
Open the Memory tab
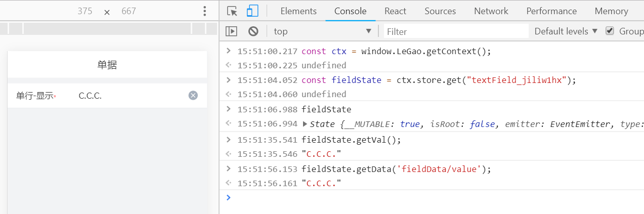(611, 11)
